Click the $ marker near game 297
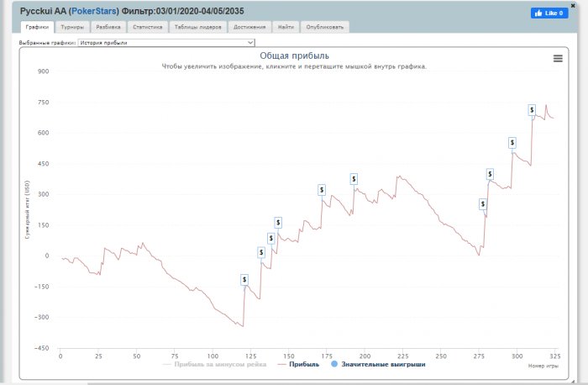 click(x=512, y=143)
